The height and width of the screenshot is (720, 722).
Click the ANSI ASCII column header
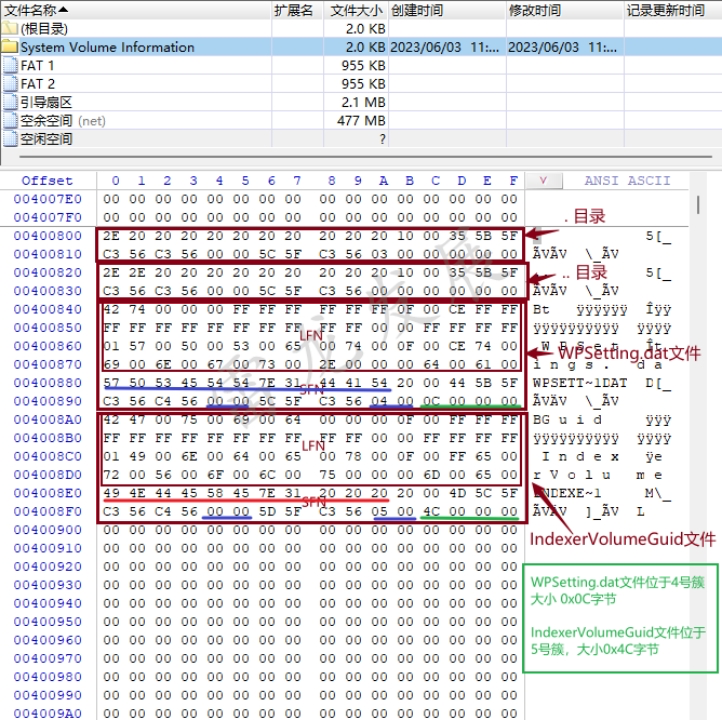pos(627,180)
